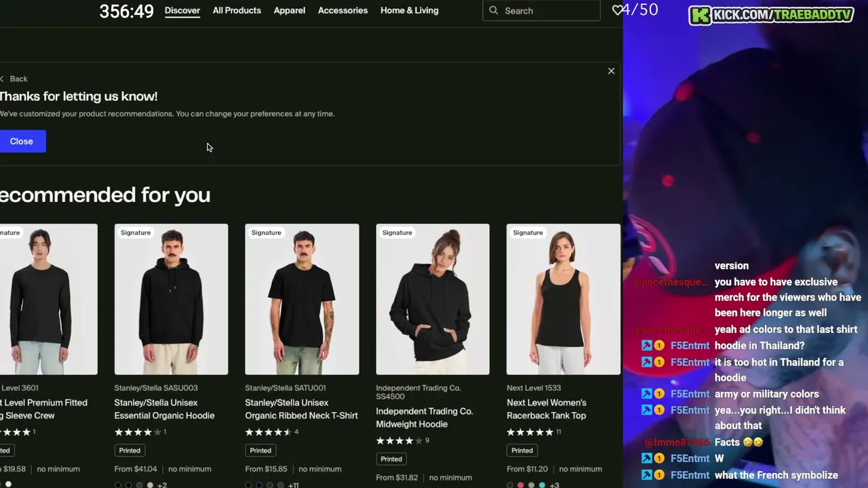
Task: Open the Long Sleeve Crew product image
Action: (x=49, y=299)
